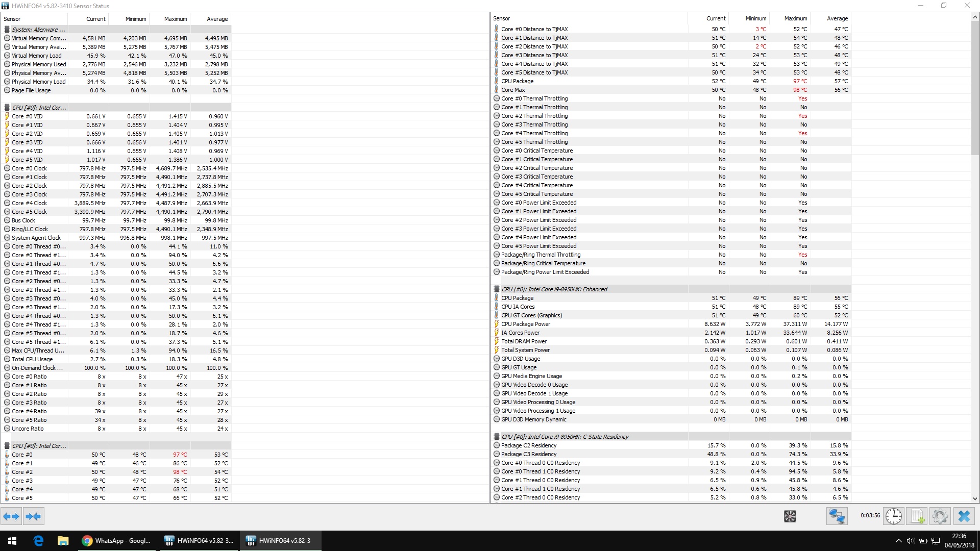Viewport: 980px width, 551px height.
Task: Select the Total CPU Usage row
Action: [116, 359]
